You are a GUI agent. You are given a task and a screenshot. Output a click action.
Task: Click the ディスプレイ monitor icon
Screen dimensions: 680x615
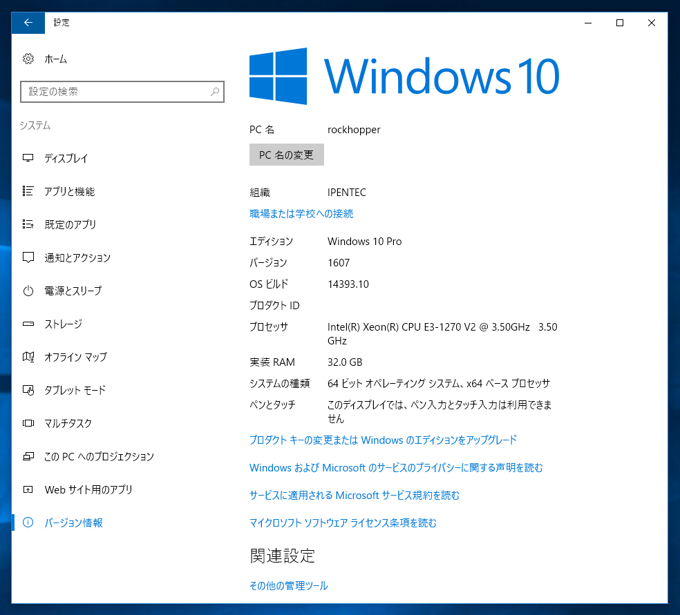pos(28,158)
